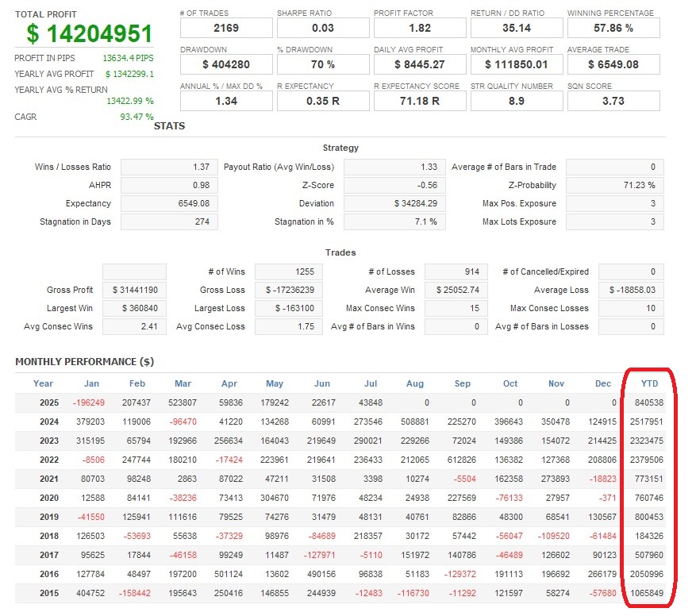This screenshot has width=696, height=616.
Task: Select Annual % / Max DD % value 1.34
Action: click(226, 101)
